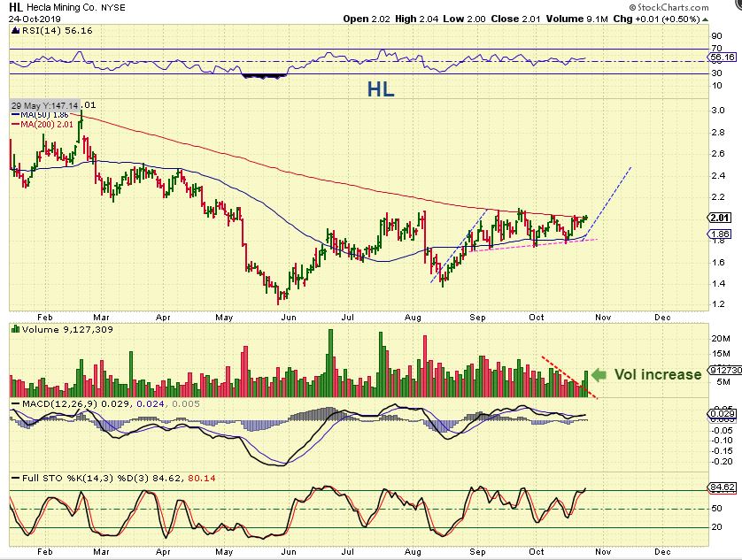Click the 3.0 price axis label

[x=718, y=111]
